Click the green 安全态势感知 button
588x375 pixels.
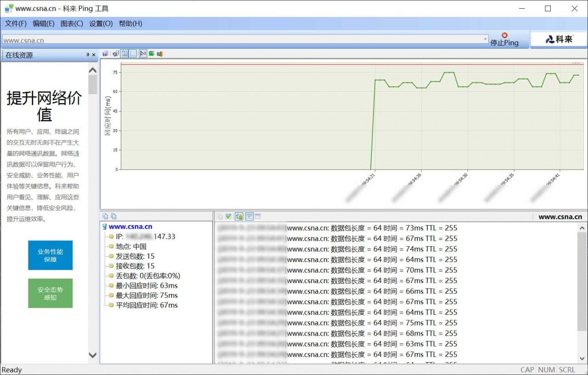(x=50, y=293)
